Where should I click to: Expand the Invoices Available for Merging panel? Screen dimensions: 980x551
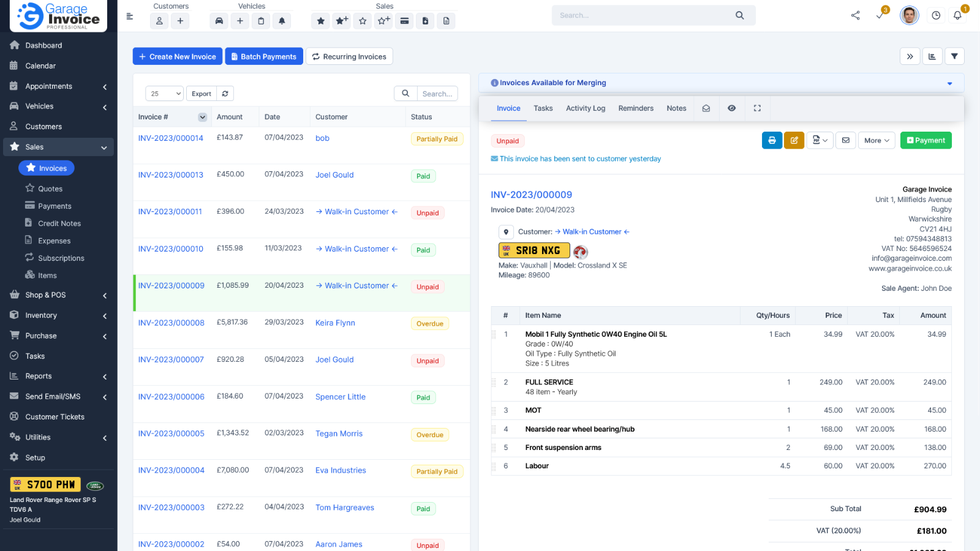pos(949,83)
